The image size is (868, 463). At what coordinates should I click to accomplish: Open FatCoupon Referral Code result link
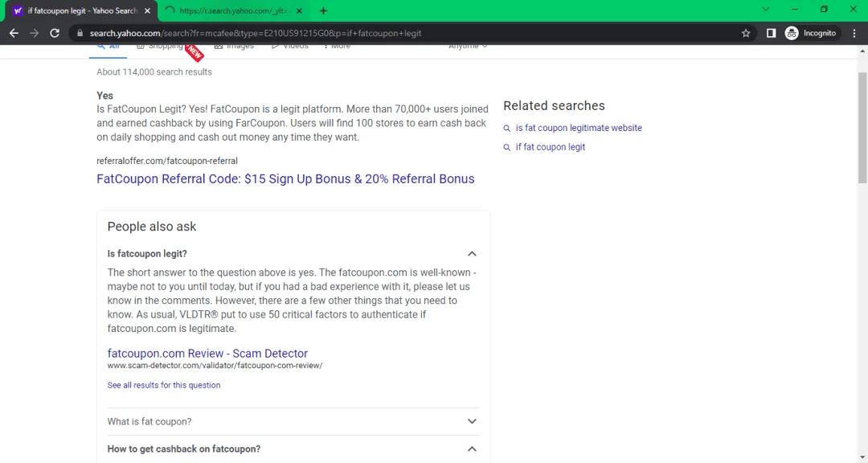point(285,179)
